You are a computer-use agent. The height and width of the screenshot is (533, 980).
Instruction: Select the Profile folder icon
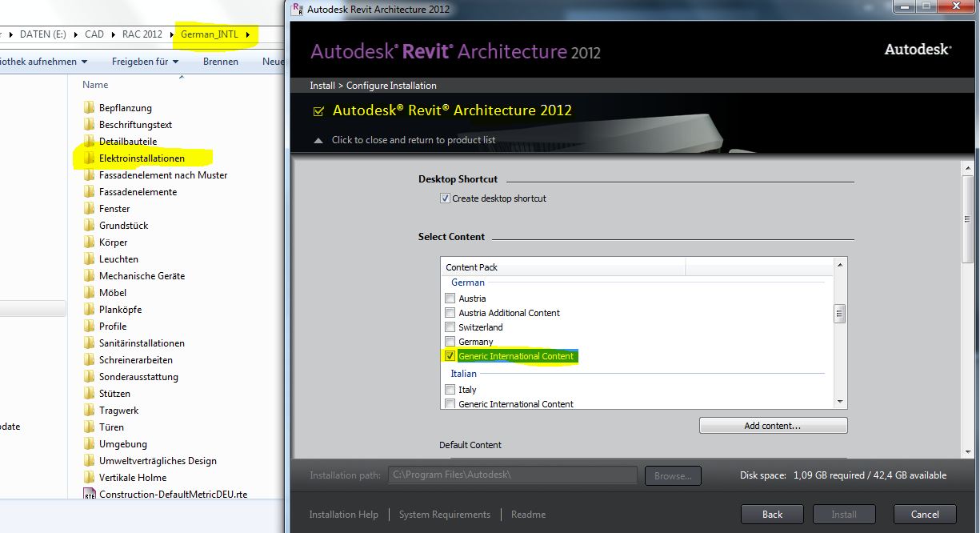click(x=89, y=327)
